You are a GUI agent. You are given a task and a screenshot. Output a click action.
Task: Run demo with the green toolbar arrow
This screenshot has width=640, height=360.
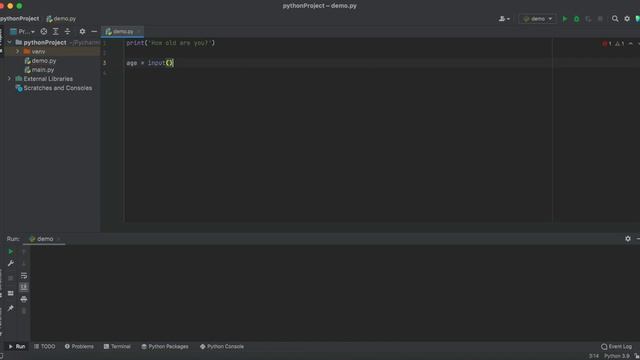pyautogui.click(x=565, y=19)
